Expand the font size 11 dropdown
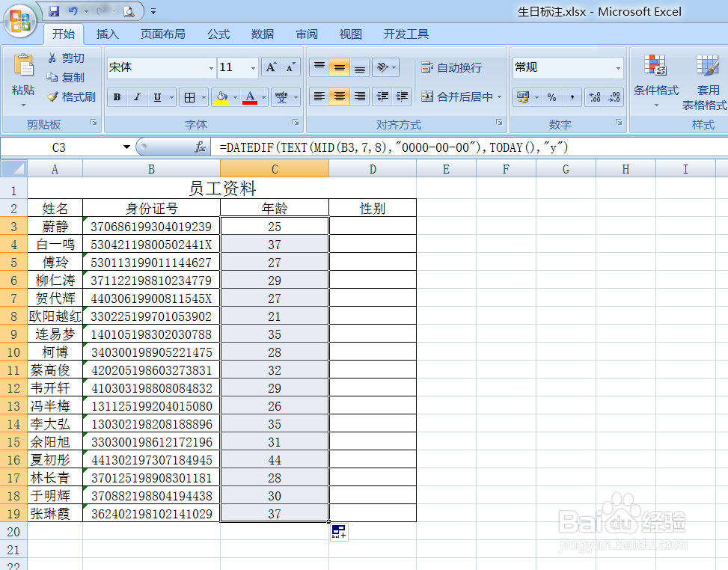The height and width of the screenshot is (570, 728). (x=253, y=68)
